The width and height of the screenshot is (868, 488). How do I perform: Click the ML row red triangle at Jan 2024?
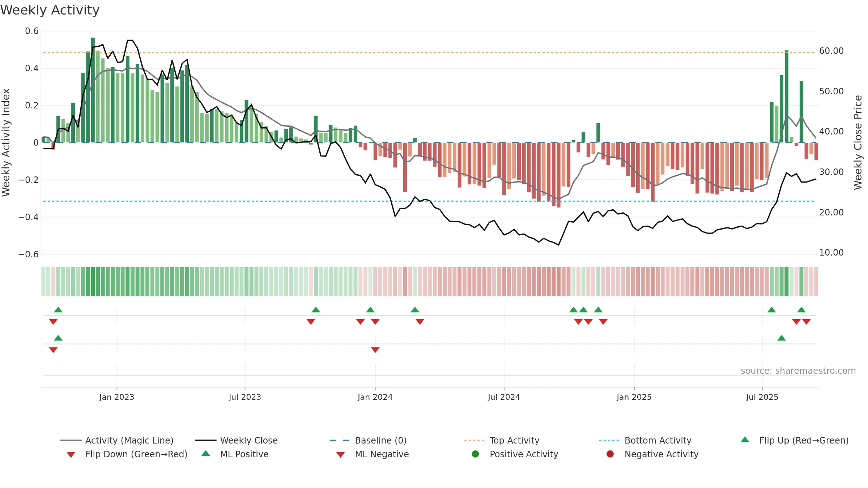coord(375,350)
